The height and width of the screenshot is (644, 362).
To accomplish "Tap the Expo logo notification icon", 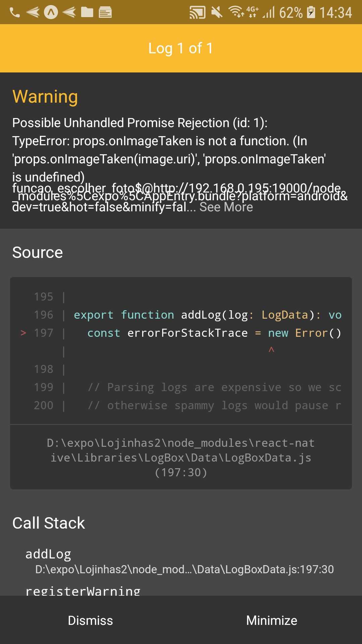I will pos(51,12).
